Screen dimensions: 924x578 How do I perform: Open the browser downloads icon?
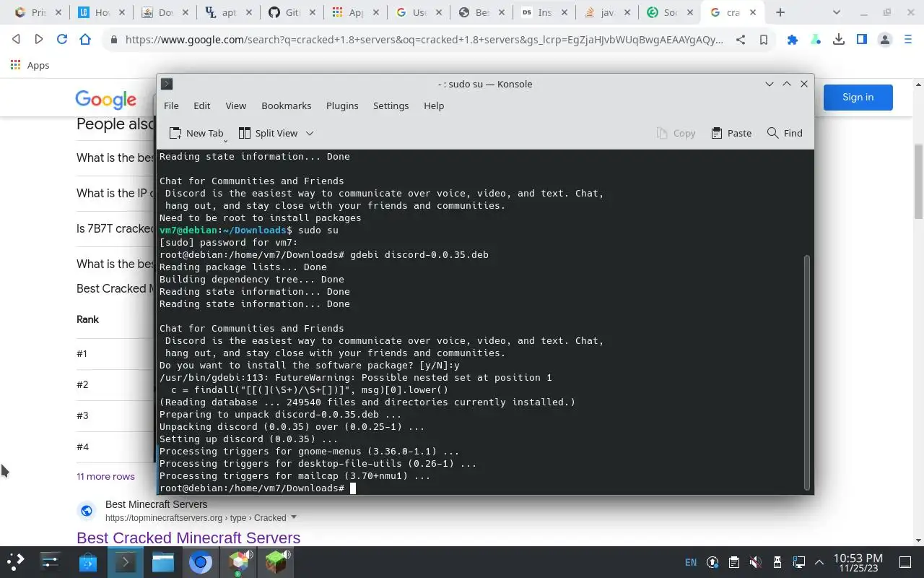[x=838, y=40]
